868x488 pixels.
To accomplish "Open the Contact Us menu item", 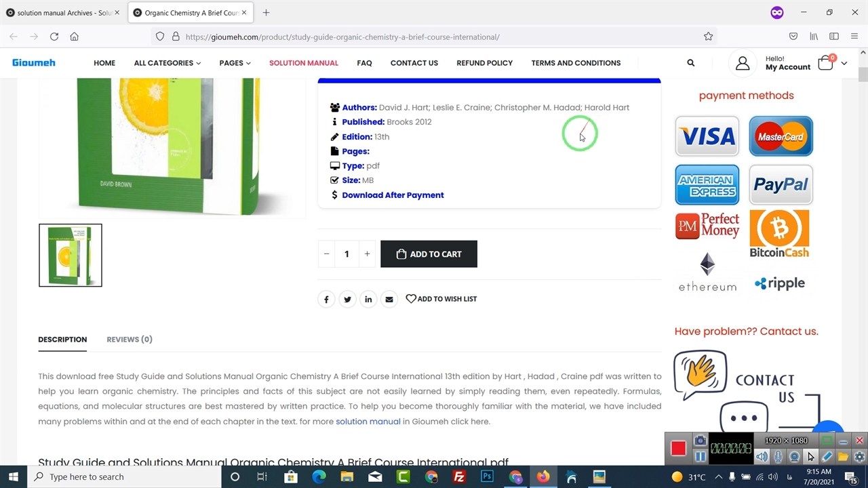I will pyautogui.click(x=414, y=63).
